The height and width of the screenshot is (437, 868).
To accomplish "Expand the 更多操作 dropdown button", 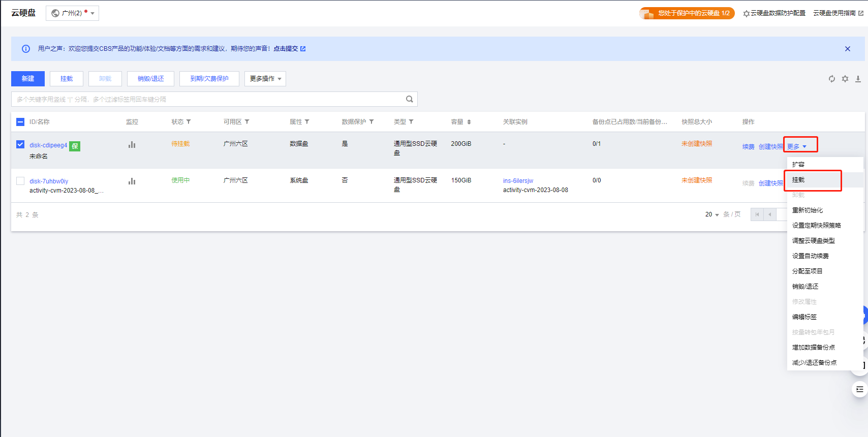I will [265, 79].
